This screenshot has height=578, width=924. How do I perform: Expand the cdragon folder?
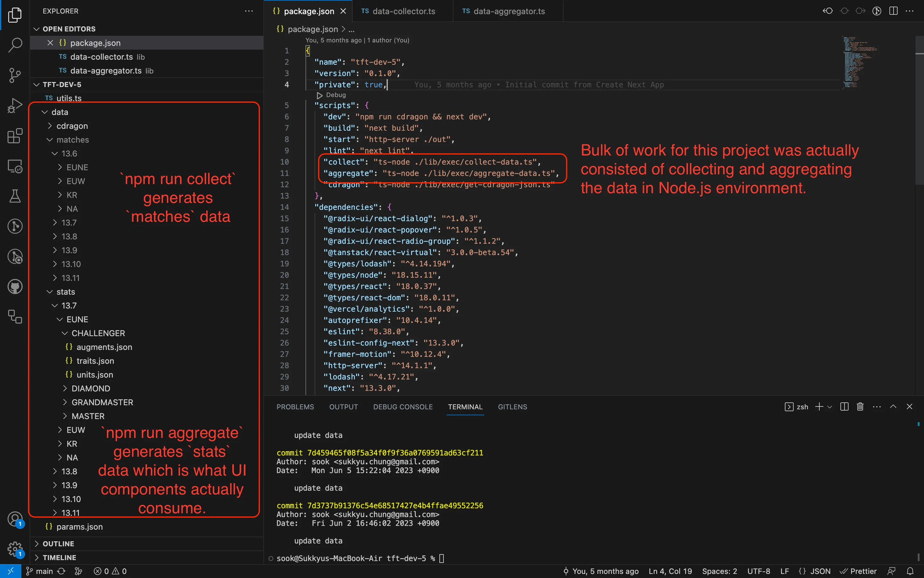click(x=72, y=126)
